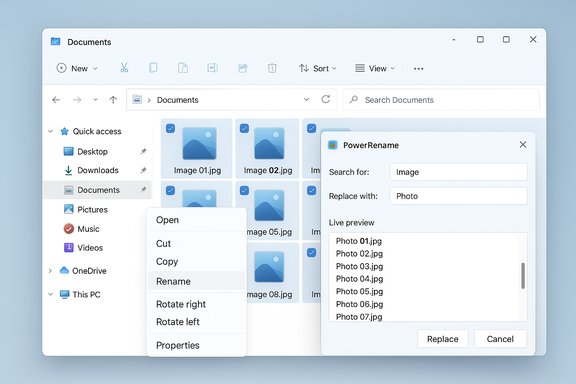
Task: Go up one folder level
Action: coord(113,100)
